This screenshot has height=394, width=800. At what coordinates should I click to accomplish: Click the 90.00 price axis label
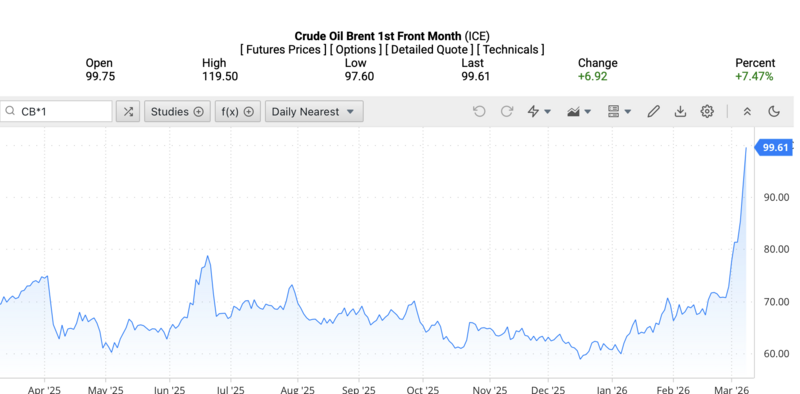pos(776,197)
